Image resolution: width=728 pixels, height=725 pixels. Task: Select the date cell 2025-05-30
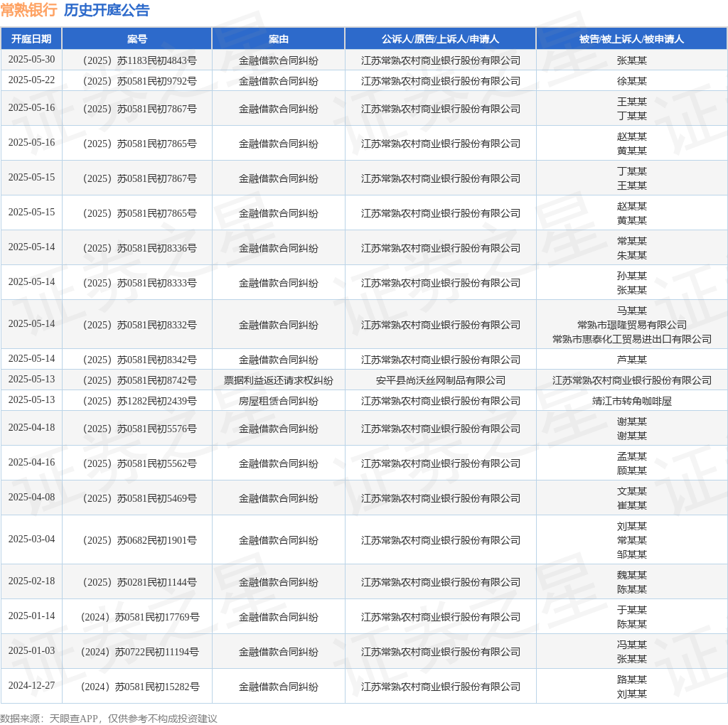click(31, 60)
